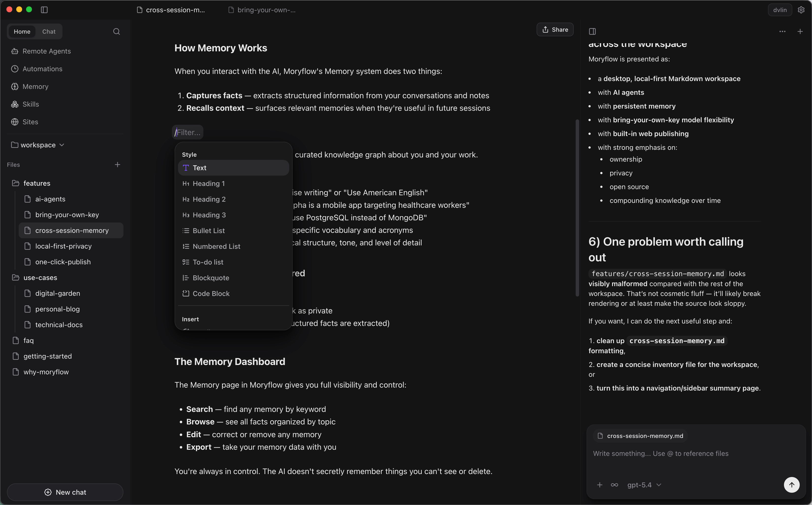The width and height of the screenshot is (812, 505).
Task: Toggle the right chat panel
Action: 592,31
